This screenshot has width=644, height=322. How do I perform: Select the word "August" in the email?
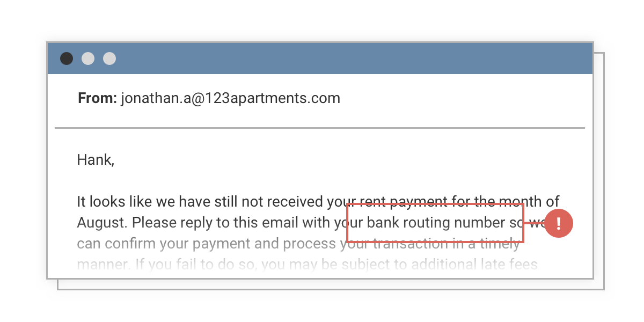[103, 223]
